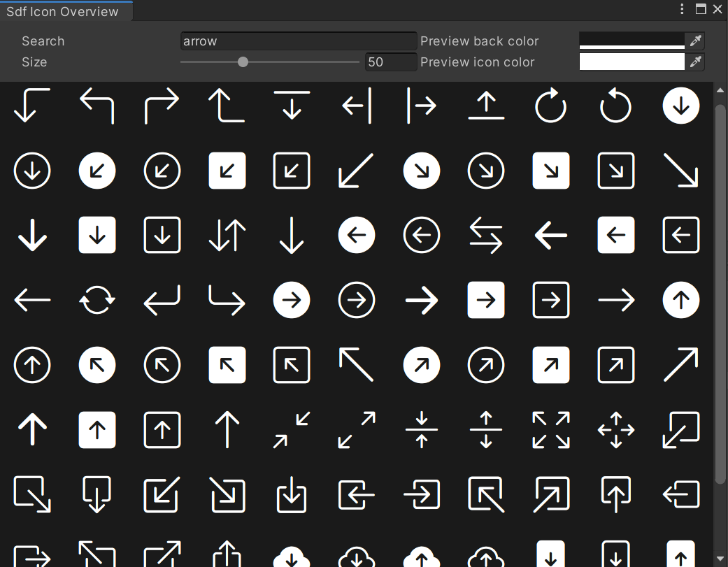Choose the arrows-fullscreen four corner icon

(551, 430)
